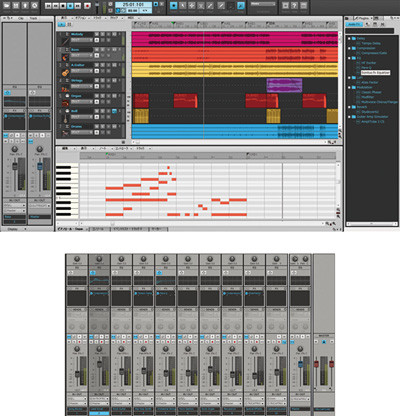Click the Studioverb2 plugin entry
The width and height of the screenshot is (400, 416).
tap(370, 112)
